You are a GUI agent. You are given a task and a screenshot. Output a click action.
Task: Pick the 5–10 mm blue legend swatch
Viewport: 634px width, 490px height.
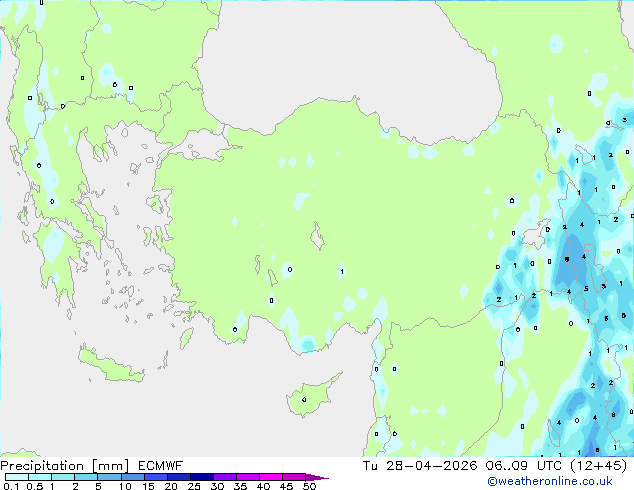coord(109,477)
